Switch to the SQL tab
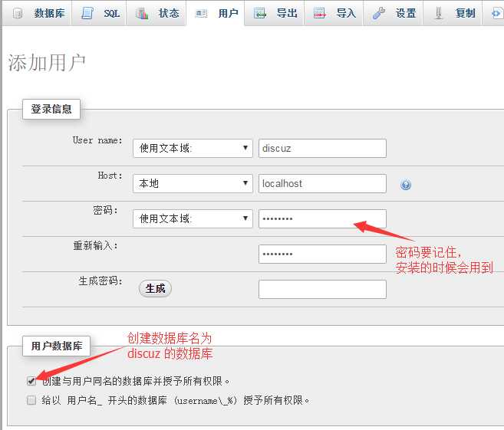 (x=99, y=13)
